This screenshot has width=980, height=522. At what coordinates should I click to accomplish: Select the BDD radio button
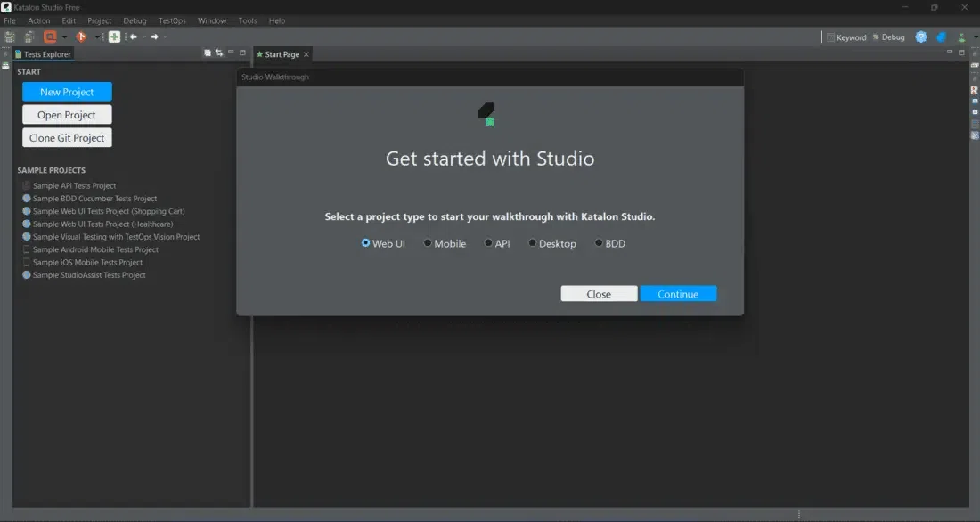tap(598, 243)
